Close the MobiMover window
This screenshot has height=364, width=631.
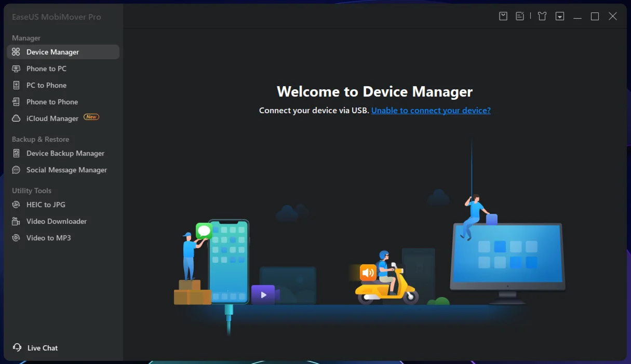click(x=613, y=17)
